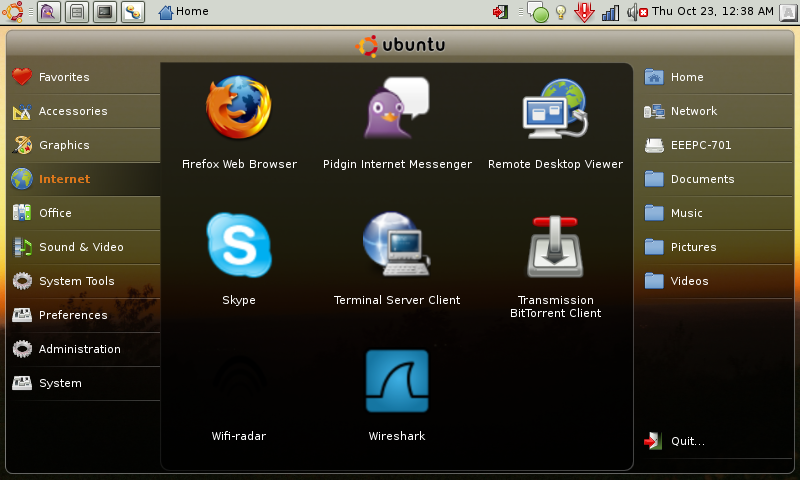800x480 pixels.
Task: Open Terminal Server Client
Action: tap(397, 259)
